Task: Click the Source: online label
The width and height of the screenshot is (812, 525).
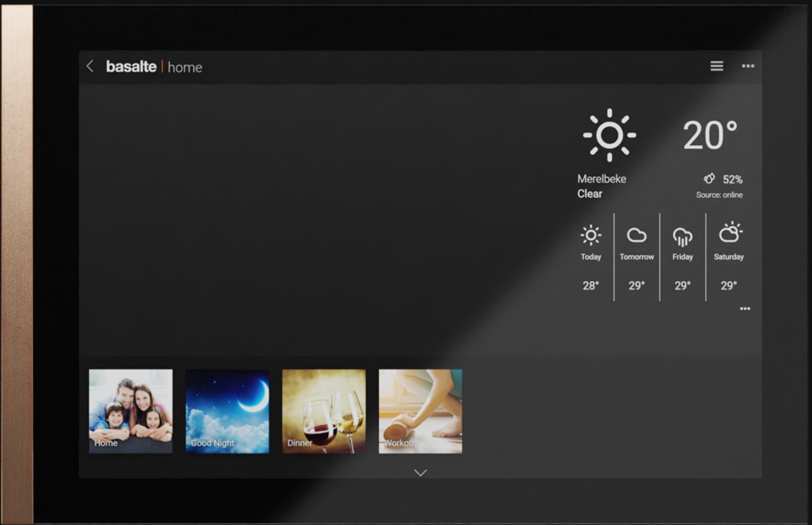Action: pos(719,195)
